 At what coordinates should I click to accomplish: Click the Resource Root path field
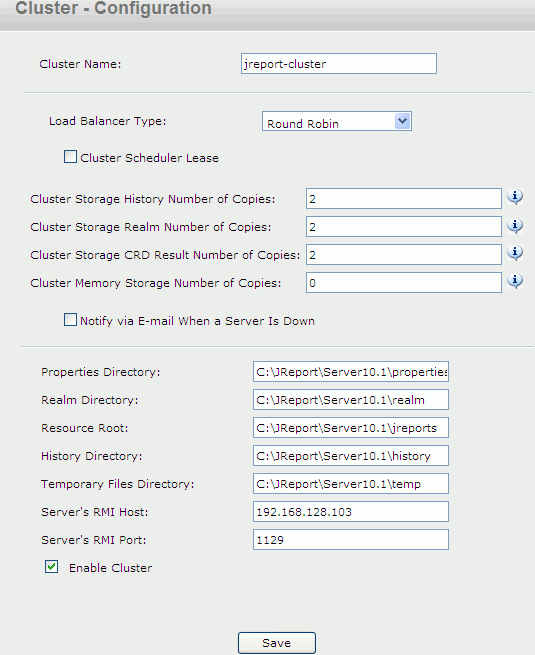click(350, 428)
